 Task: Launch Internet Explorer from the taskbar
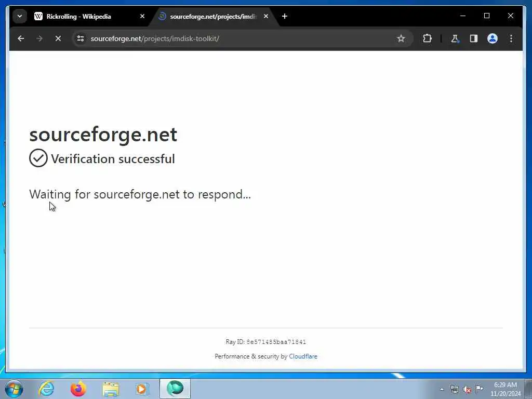tap(46, 389)
